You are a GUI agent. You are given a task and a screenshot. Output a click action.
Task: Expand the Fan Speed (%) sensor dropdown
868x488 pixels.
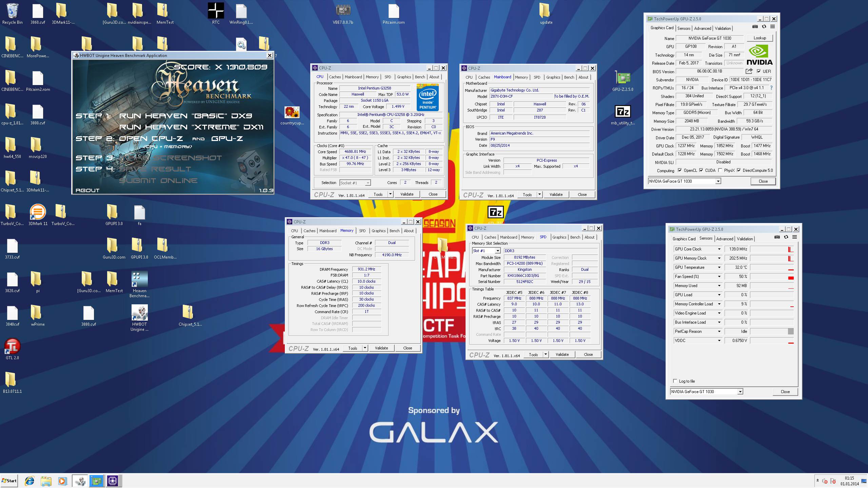719,277
